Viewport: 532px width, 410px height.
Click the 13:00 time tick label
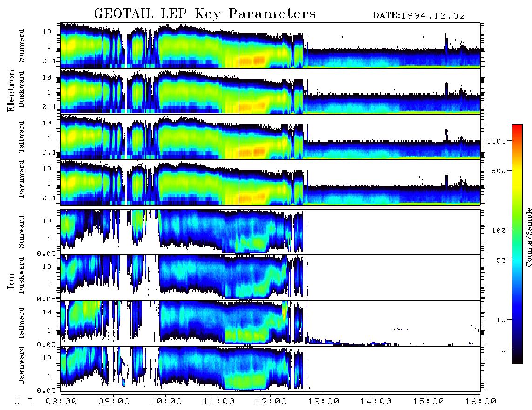324,402
